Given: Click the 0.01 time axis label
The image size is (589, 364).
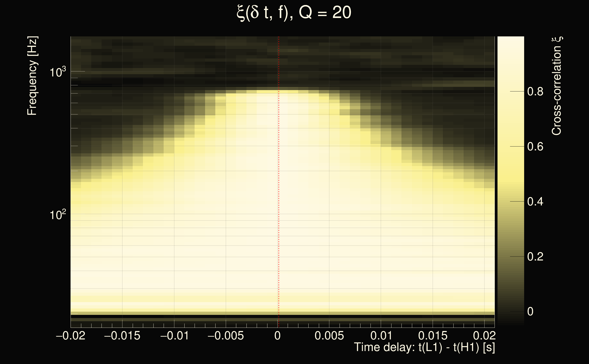Looking at the screenshot, I should coord(381,336).
